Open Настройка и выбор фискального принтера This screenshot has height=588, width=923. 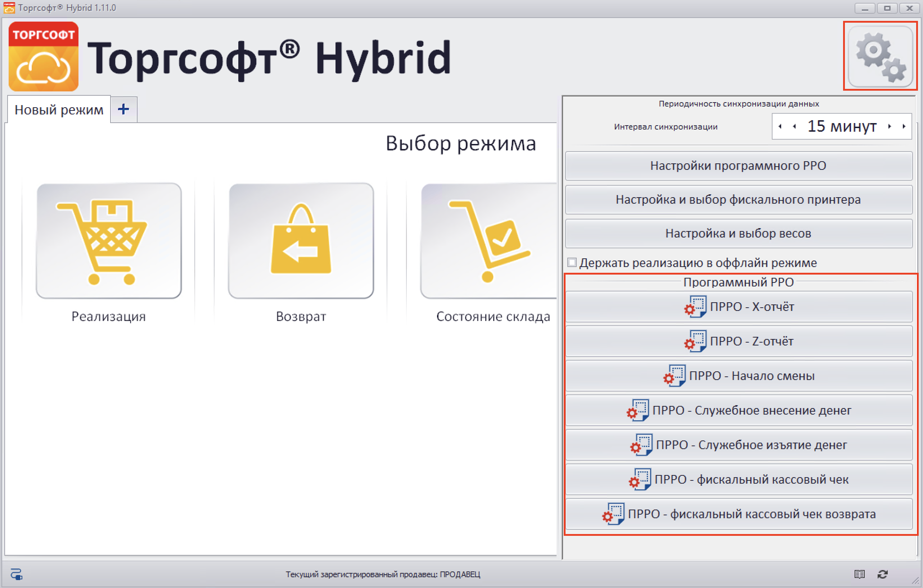(x=738, y=200)
